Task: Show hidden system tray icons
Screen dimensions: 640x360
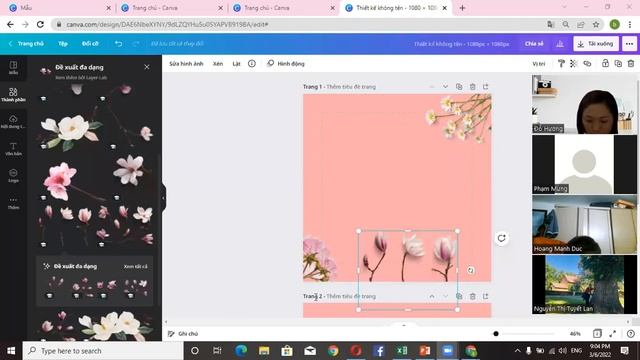Action: [518, 351]
